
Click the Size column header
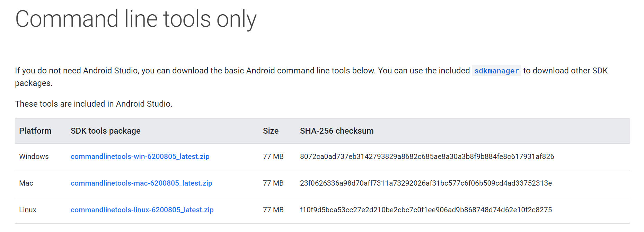click(271, 131)
